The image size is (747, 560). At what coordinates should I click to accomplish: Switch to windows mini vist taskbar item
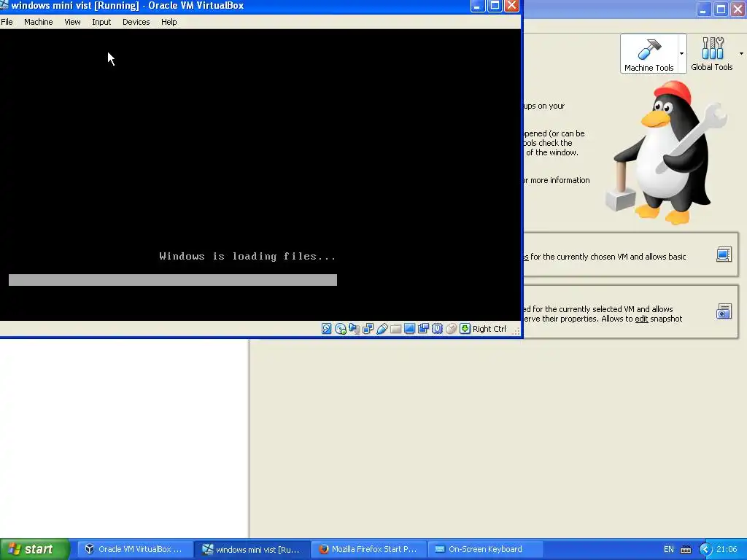coord(252,549)
